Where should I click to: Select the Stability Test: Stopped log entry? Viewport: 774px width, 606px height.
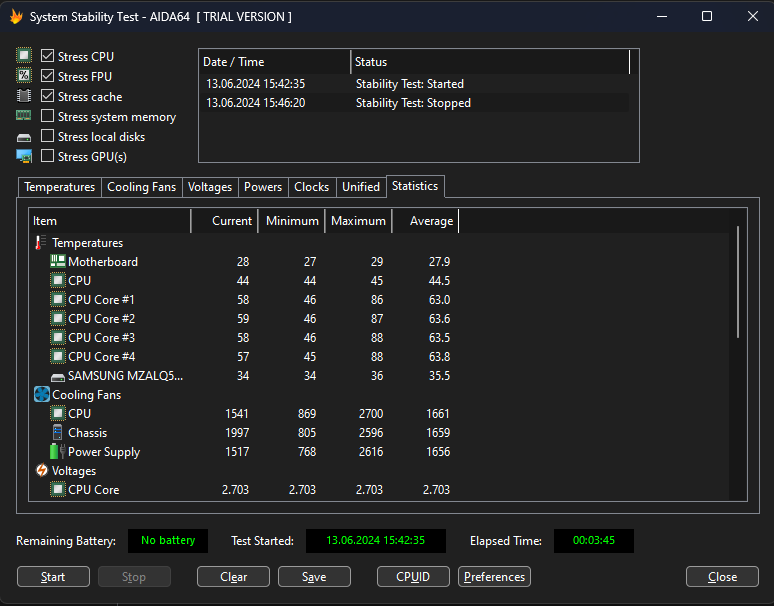point(415,103)
